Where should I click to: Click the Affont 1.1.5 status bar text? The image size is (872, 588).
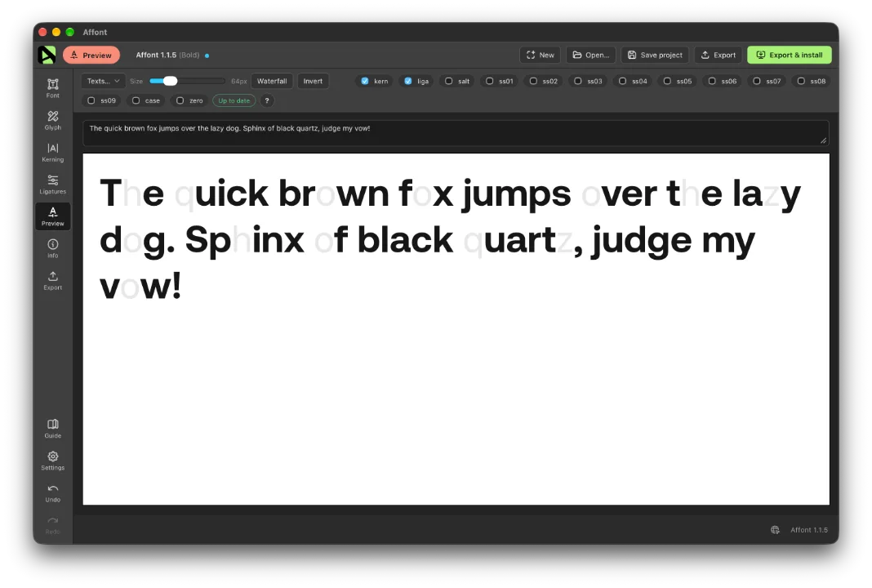point(809,530)
